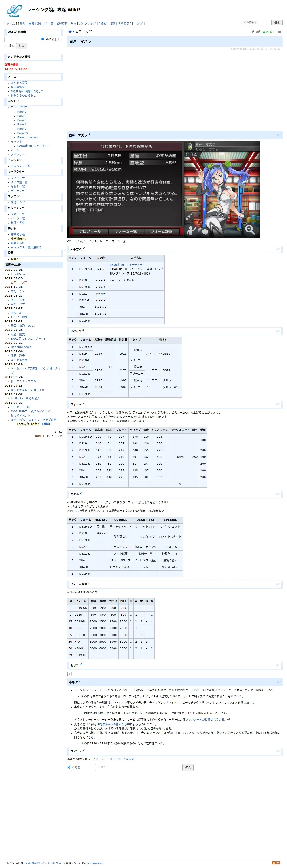Focus the サイト内検索 input field

pos(255,23)
